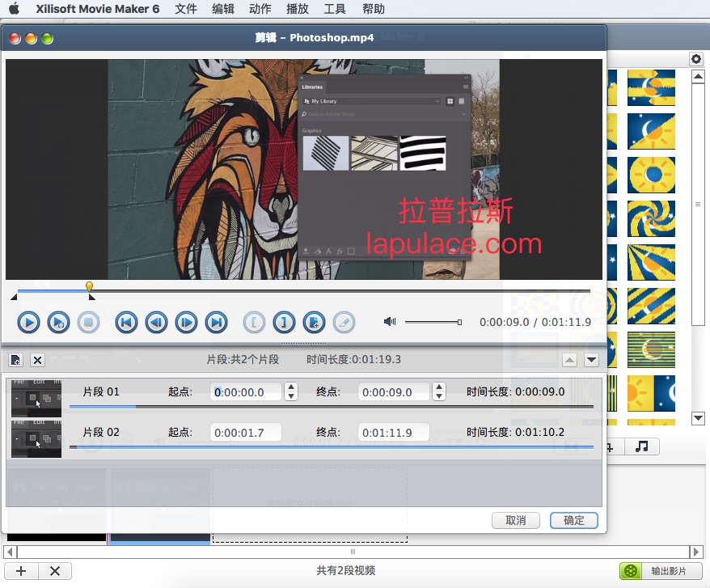This screenshot has width=710, height=588.
Task: Select the 片段 02 thumbnail
Action: pyautogui.click(x=36, y=439)
